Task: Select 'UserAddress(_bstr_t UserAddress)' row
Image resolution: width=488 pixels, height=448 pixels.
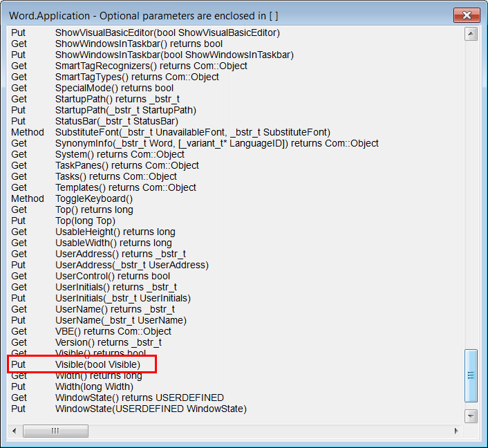Action: (x=110, y=265)
